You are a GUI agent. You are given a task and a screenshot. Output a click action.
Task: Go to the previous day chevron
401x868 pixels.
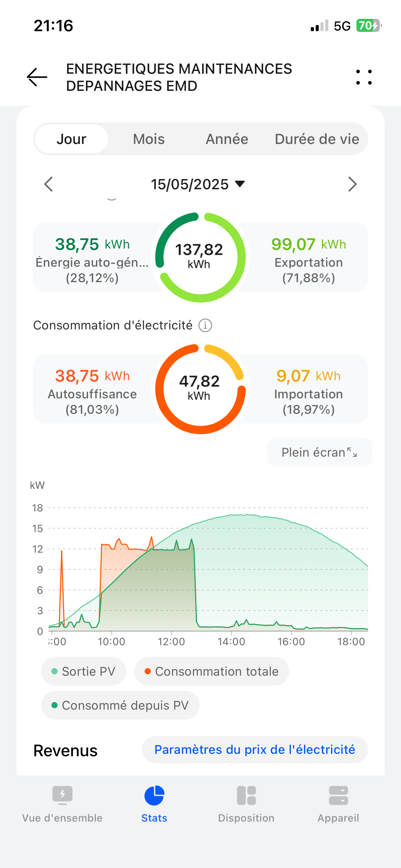click(x=49, y=184)
